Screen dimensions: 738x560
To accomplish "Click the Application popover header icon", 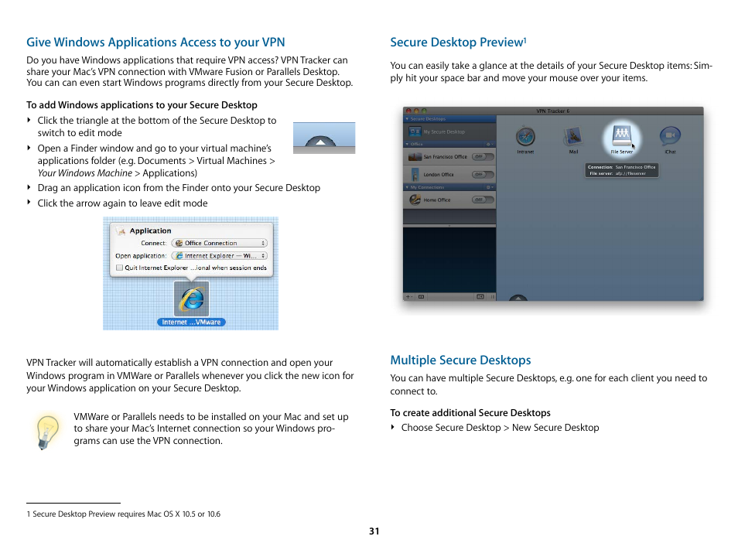I will pos(121,231).
